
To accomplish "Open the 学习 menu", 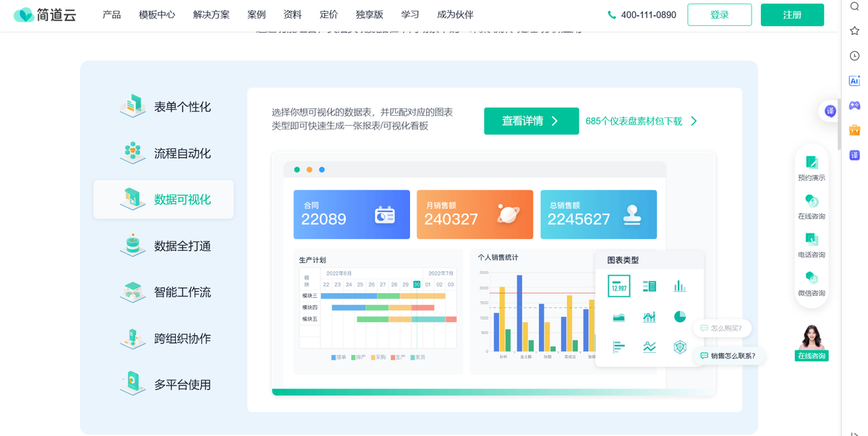I will point(410,14).
